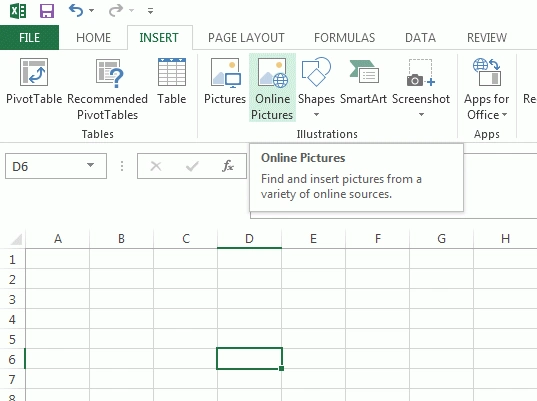Screen dimensions: 537x401
Task: Switch to the HOME tab
Action: [x=93, y=38]
